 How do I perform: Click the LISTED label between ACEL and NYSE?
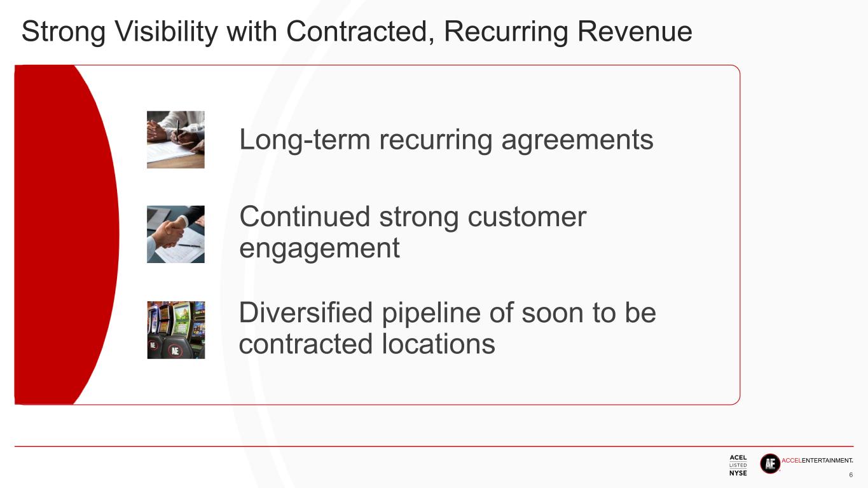tap(738, 465)
